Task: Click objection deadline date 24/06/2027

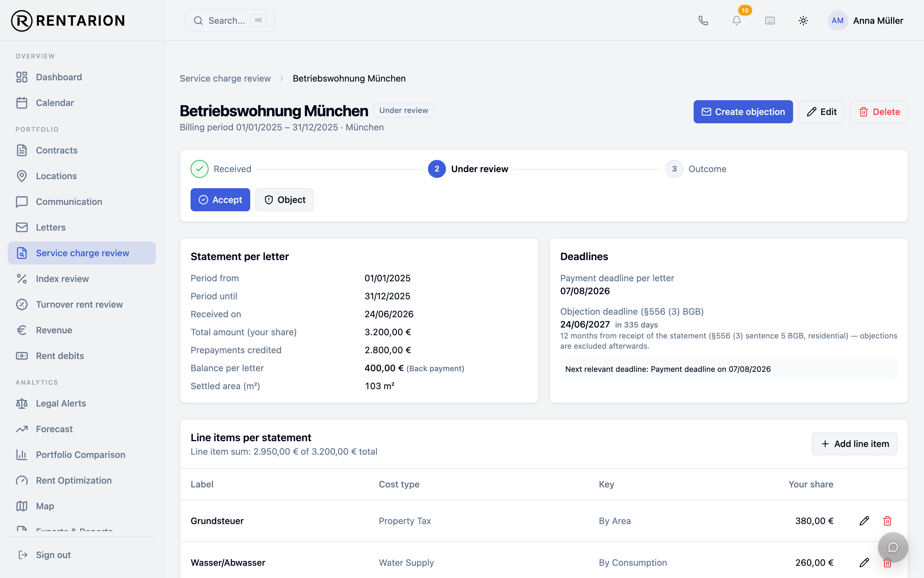Action: tap(585, 324)
